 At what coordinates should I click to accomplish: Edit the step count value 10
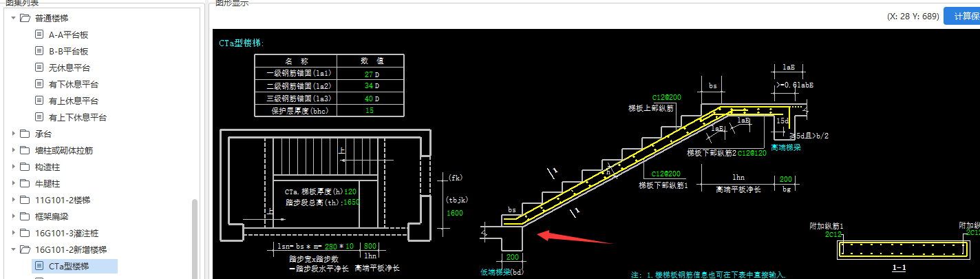point(349,247)
